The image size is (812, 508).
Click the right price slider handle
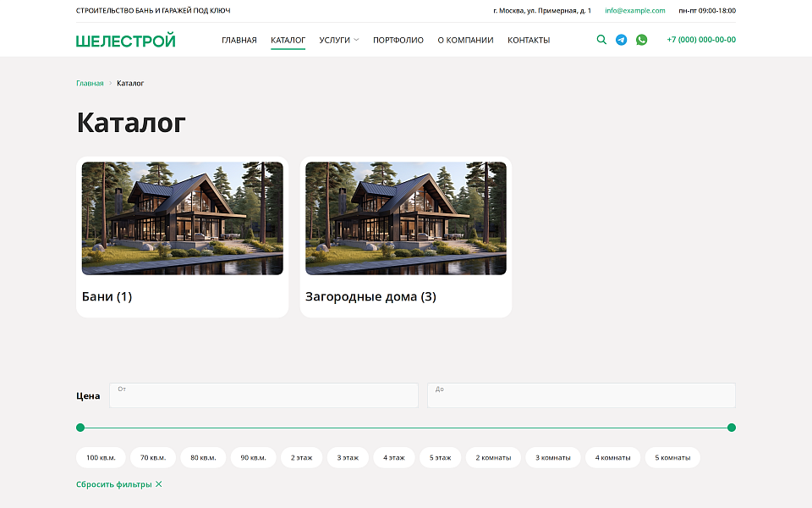point(732,428)
